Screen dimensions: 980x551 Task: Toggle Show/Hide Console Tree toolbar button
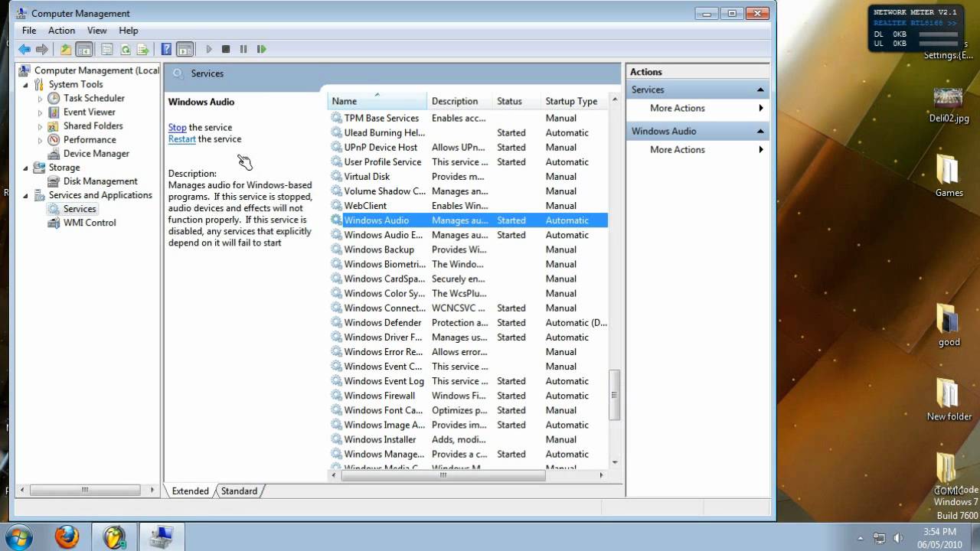(84, 49)
